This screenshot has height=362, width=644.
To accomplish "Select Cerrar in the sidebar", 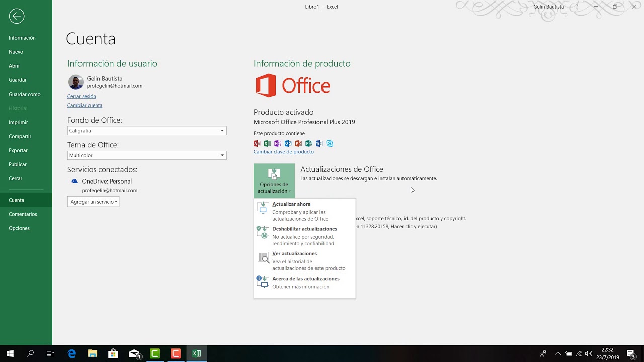I will (26, 178).
